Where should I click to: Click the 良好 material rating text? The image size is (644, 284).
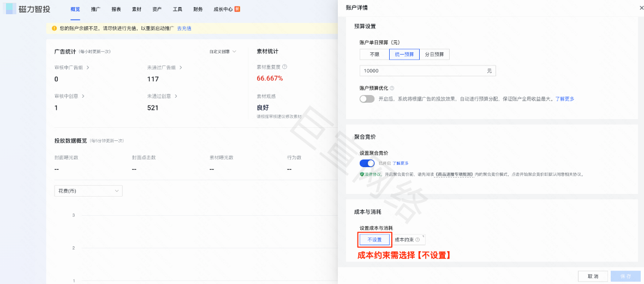point(263,108)
